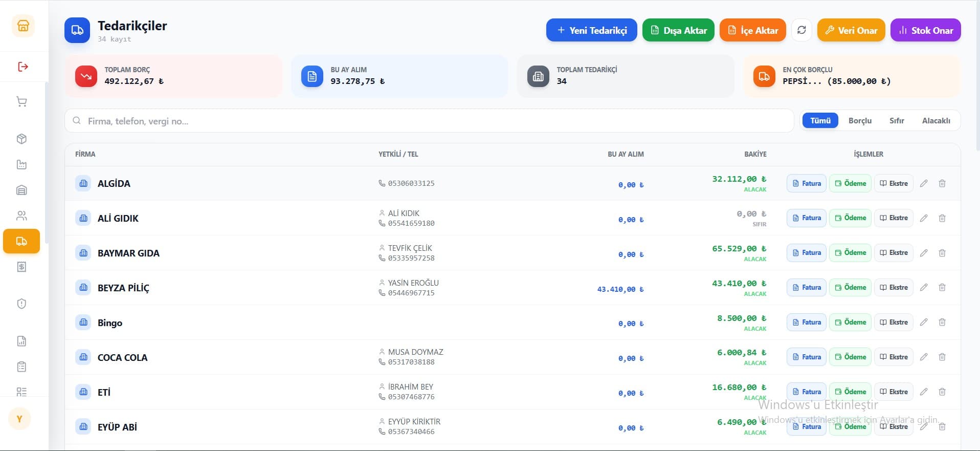Viewport: 980px width, 451px height.
Task: Click the EYÜP ABİ company name
Action: [117, 427]
